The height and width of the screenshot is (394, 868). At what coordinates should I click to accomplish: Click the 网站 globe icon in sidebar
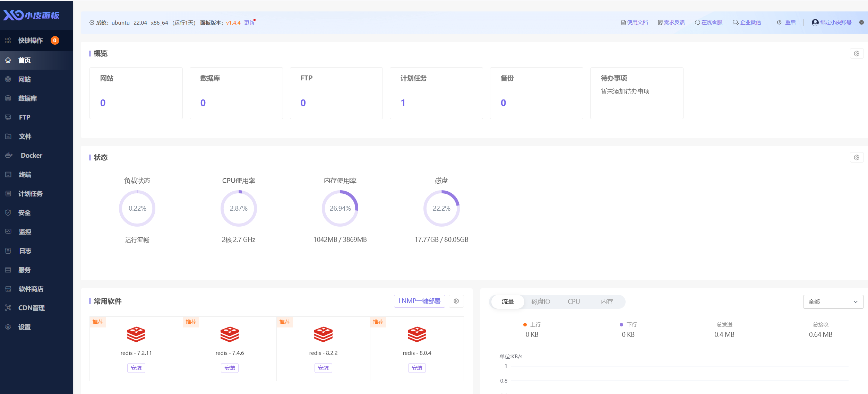click(8, 79)
